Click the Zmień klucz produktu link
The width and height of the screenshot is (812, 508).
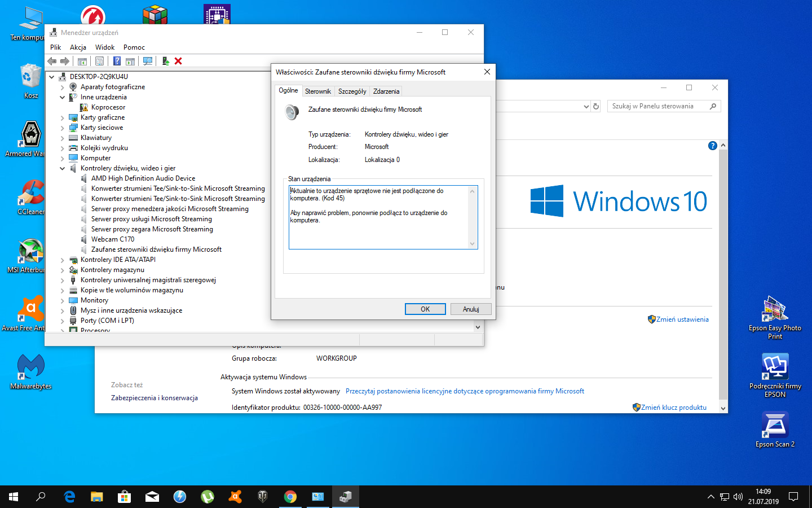pyautogui.click(x=674, y=408)
